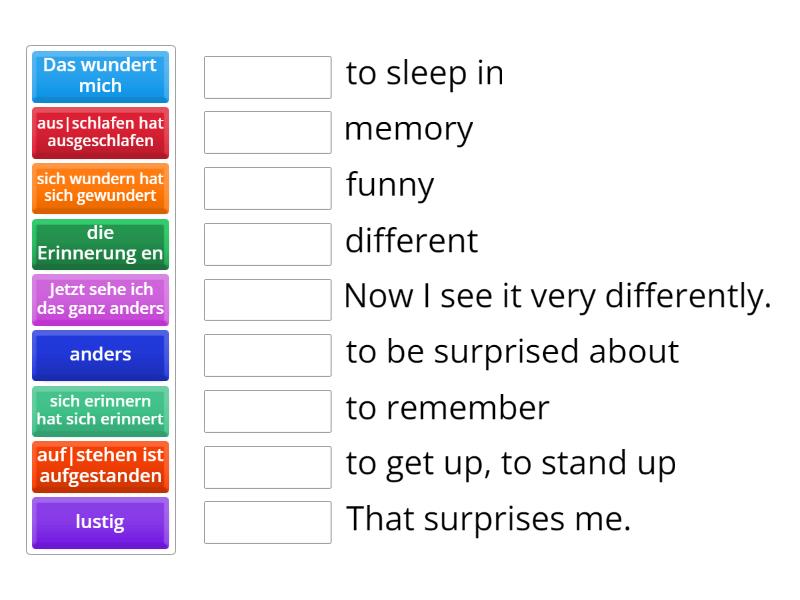Click the 'Das wundert mich' tile
The image size is (800, 600).
(100, 76)
